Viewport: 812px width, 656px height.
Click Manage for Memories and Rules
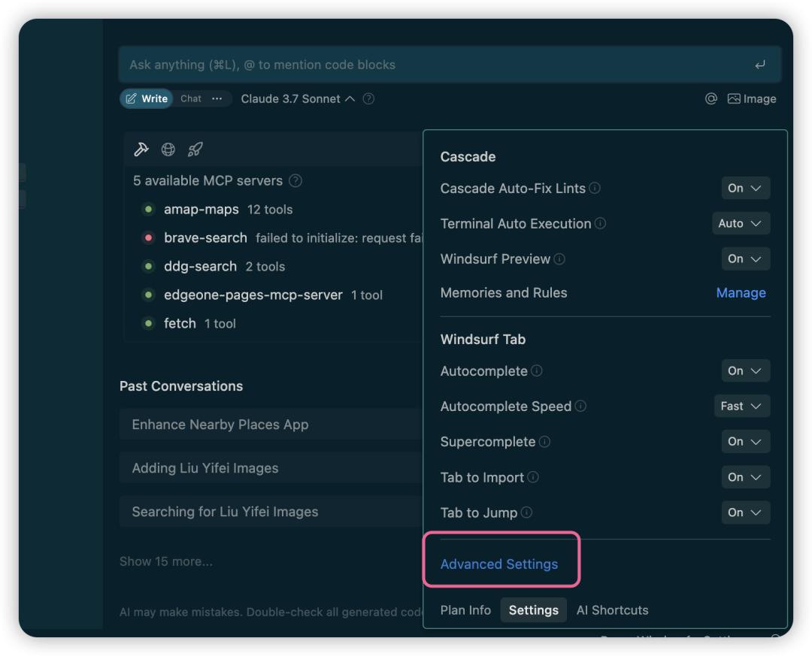[x=741, y=293]
